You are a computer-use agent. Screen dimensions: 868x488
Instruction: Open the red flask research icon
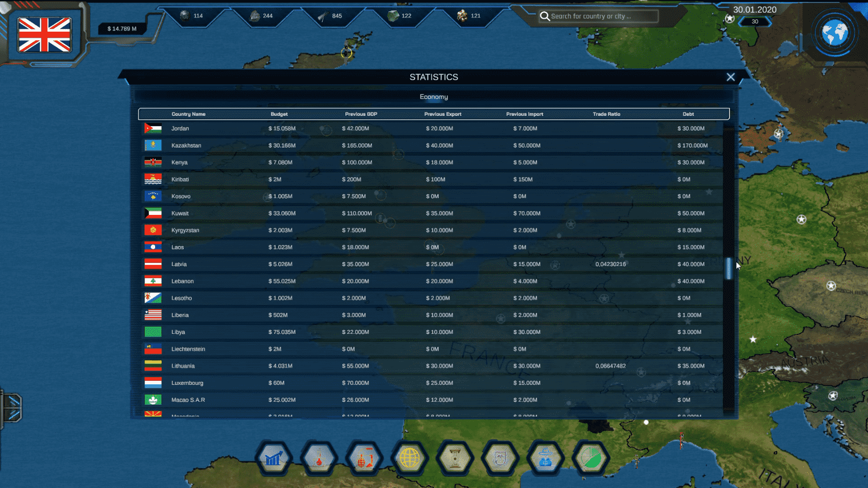319,458
